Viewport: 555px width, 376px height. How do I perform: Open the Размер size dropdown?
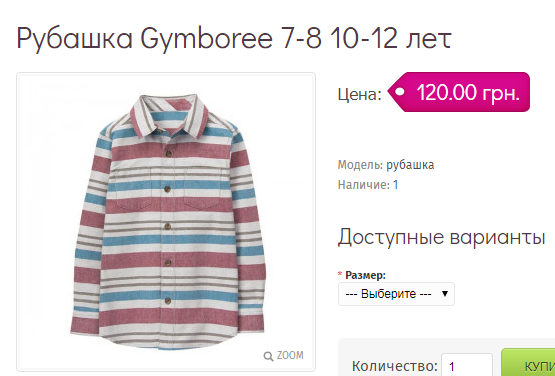(x=396, y=294)
